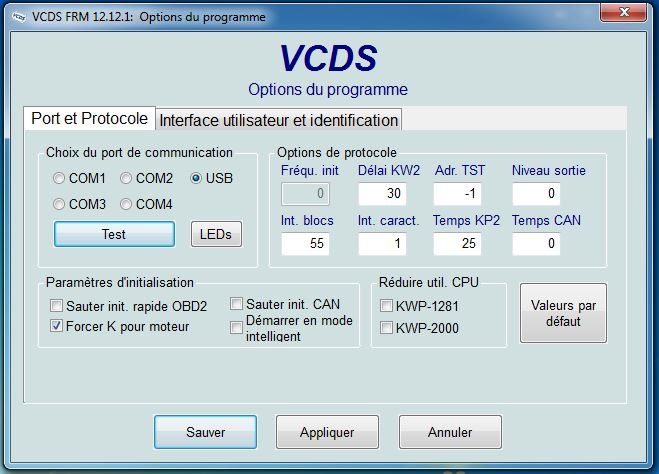Choose the USB port radio button

[195, 178]
